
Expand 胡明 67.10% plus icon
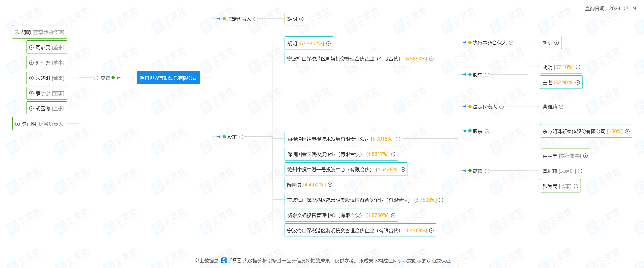click(578, 67)
